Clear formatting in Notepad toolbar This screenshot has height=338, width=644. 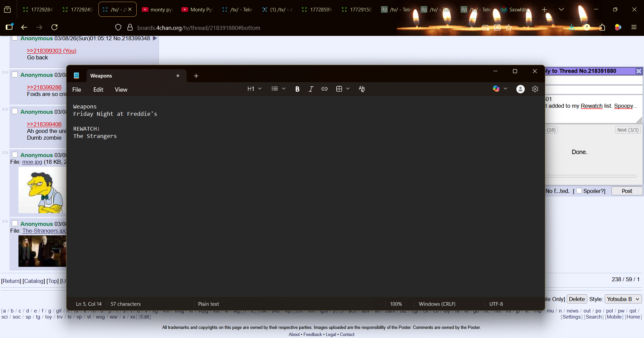point(362,89)
